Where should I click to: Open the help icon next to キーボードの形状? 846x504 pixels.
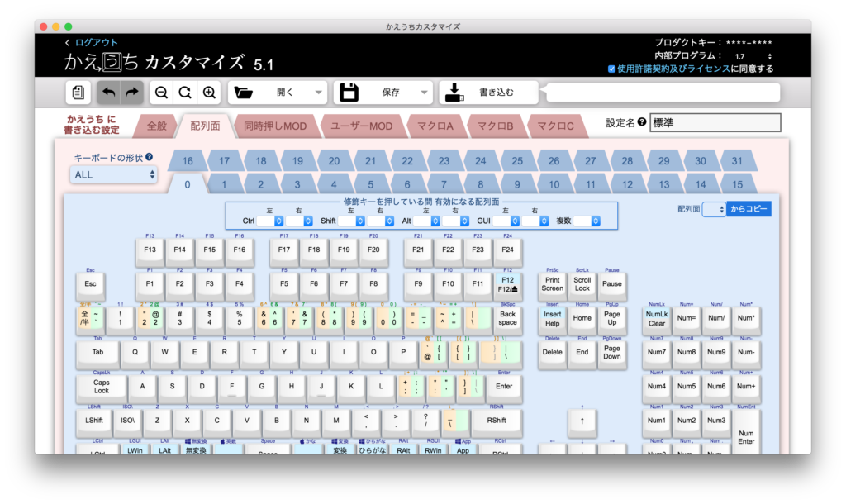pos(150,157)
